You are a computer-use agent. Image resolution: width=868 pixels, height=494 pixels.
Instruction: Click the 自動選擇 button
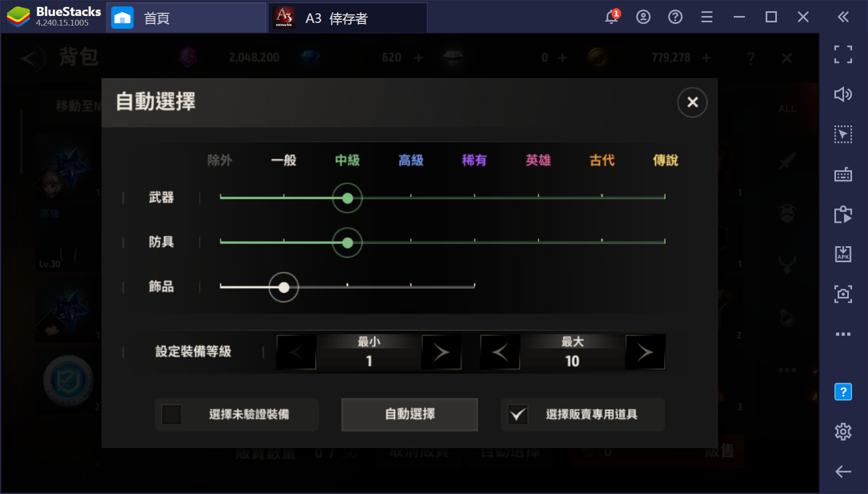tap(410, 415)
